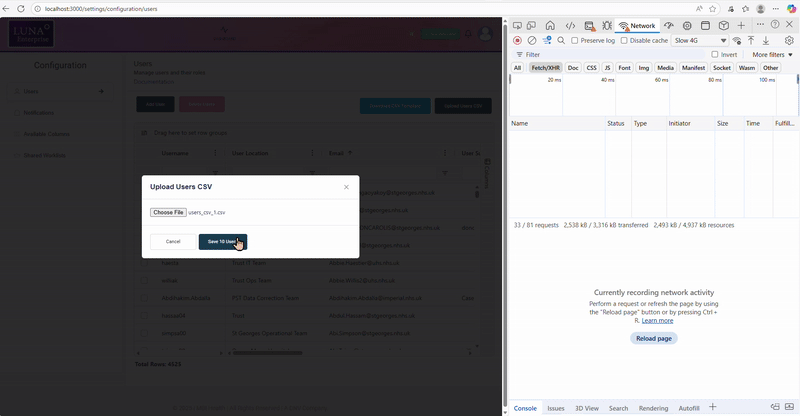Select the inspect element picker tool
The width and height of the screenshot is (800, 416).
click(517, 26)
